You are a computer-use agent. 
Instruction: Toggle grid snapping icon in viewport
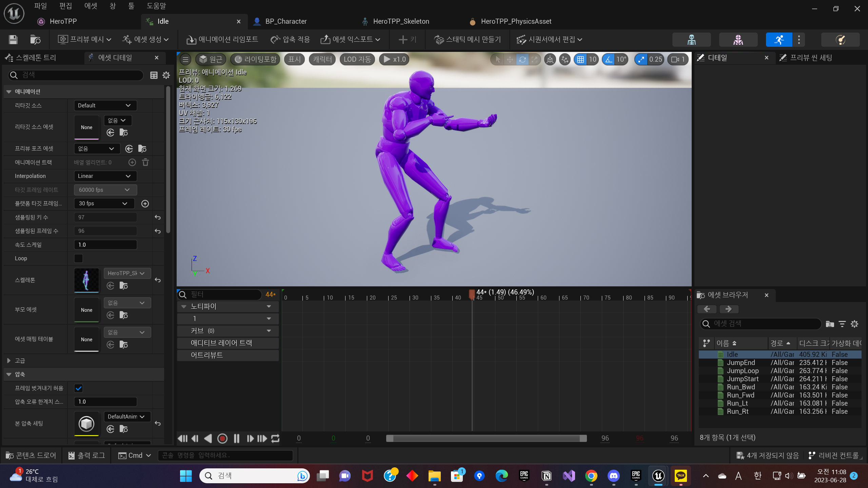(580, 59)
